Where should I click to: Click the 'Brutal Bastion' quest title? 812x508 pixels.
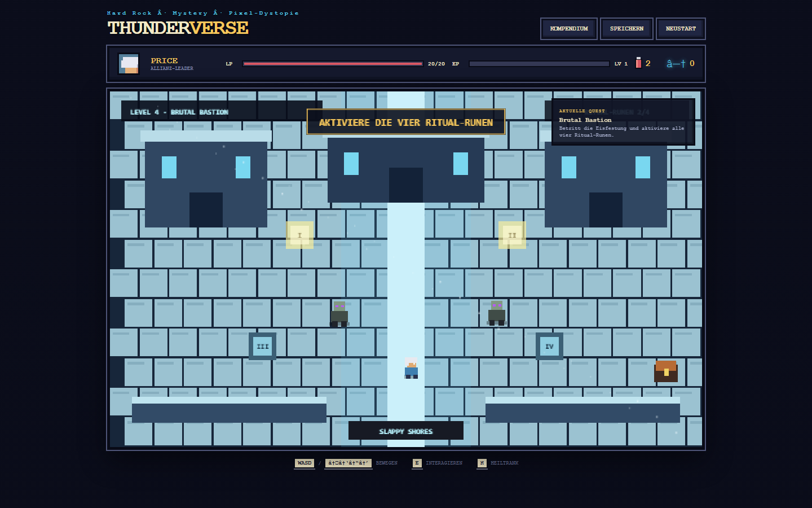(x=585, y=120)
